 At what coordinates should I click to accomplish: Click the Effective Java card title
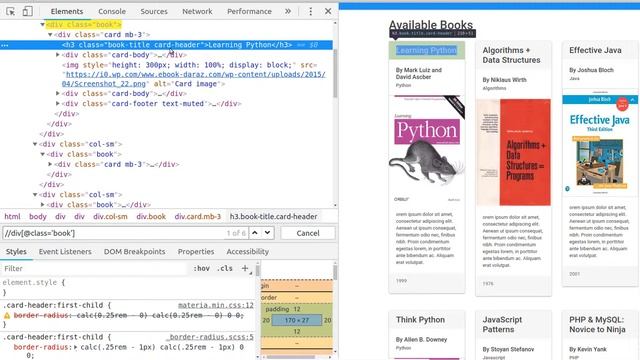click(x=595, y=50)
